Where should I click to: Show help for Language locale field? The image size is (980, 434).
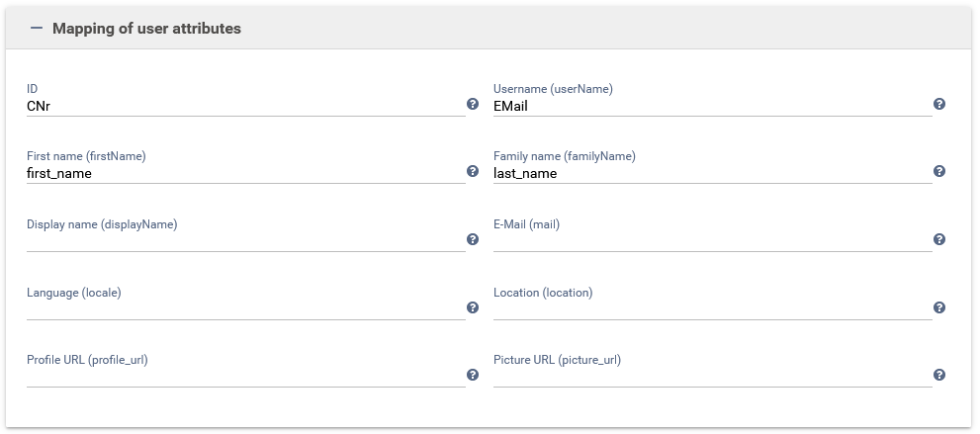point(473,307)
